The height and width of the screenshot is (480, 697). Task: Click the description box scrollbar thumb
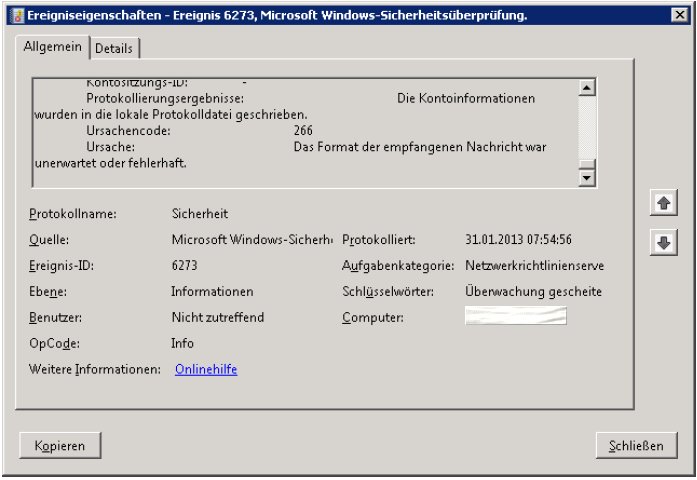click(x=587, y=128)
